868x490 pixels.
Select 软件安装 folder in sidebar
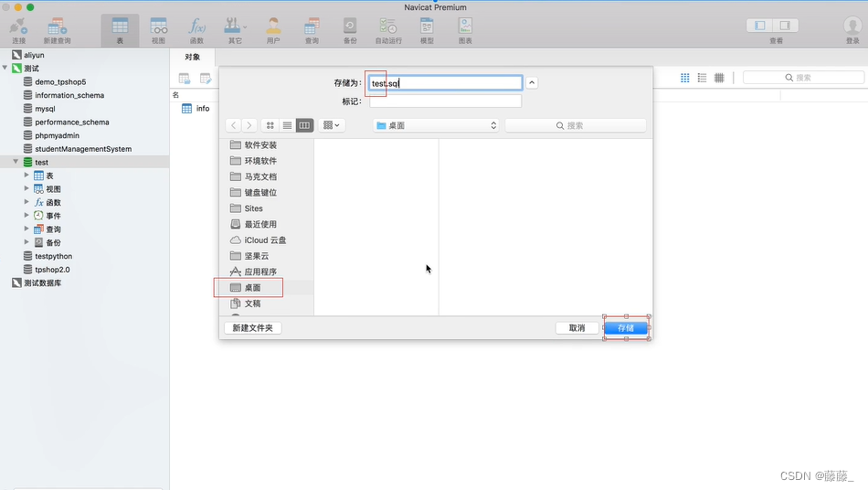(260, 144)
